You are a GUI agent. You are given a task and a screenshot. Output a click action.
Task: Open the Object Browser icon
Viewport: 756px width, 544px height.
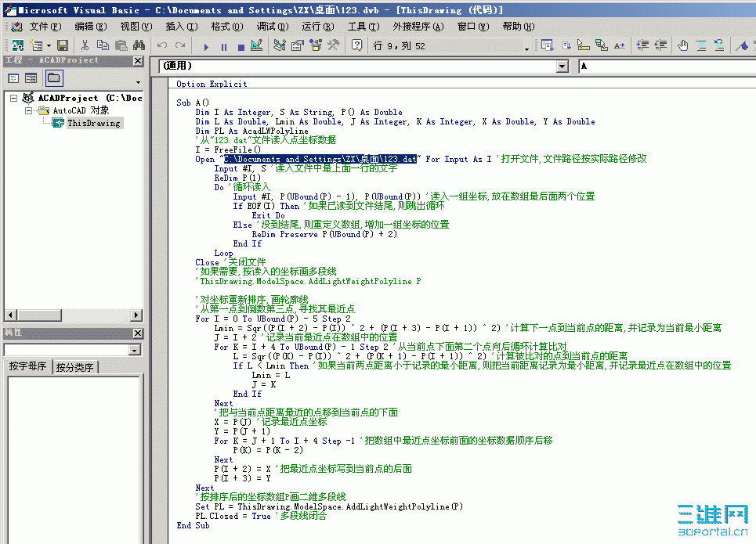(x=316, y=45)
